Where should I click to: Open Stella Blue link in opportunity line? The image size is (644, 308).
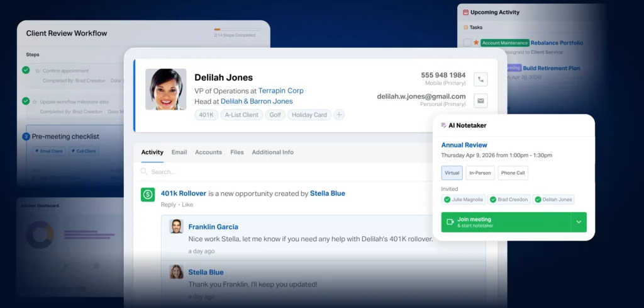point(327,193)
